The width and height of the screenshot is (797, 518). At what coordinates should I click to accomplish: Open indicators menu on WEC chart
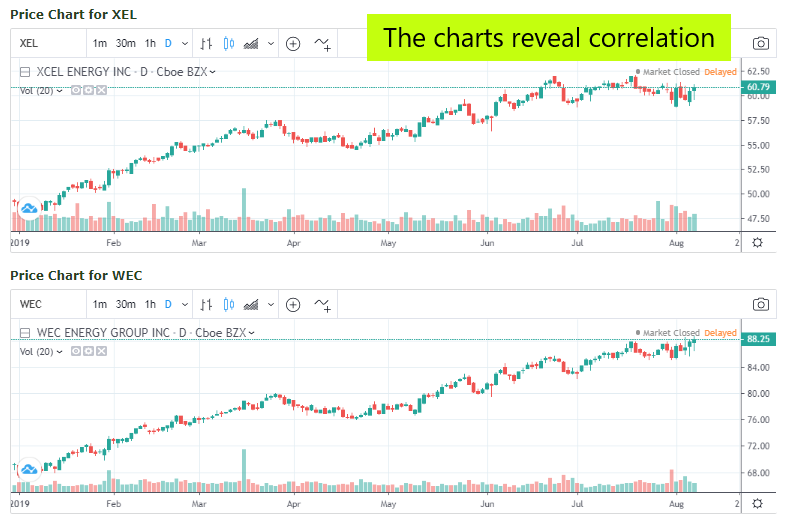click(x=323, y=304)
